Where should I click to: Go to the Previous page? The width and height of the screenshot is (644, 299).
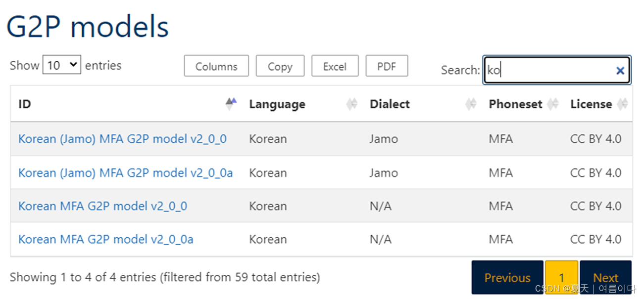click(x=507, y=278)
